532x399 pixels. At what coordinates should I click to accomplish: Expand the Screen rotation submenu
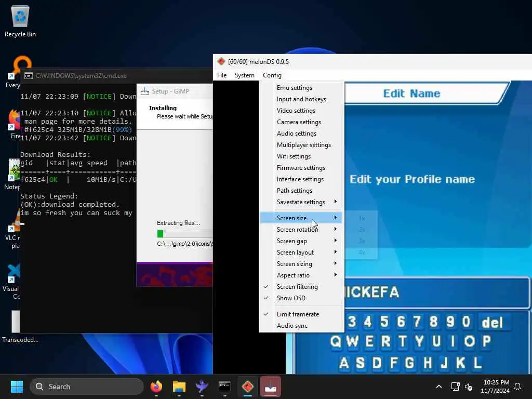[301, 229]
